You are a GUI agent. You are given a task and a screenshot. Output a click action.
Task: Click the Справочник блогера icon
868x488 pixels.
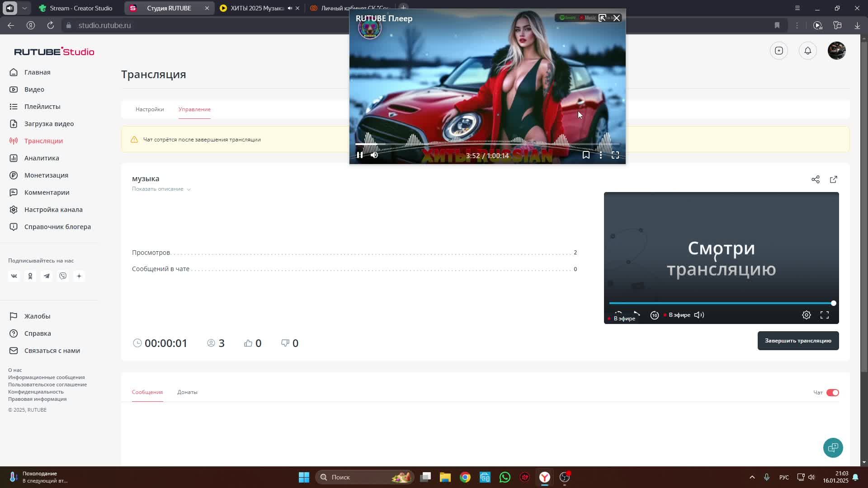point(14,227)
